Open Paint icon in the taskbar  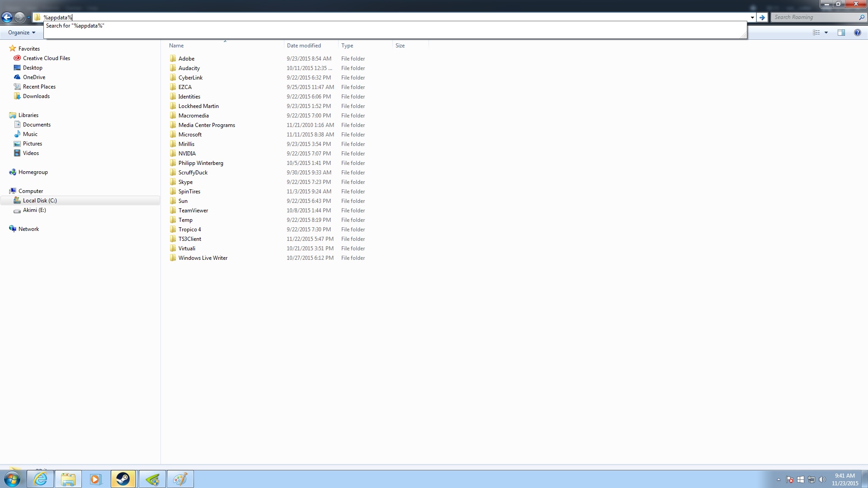(x=180, y=479)
